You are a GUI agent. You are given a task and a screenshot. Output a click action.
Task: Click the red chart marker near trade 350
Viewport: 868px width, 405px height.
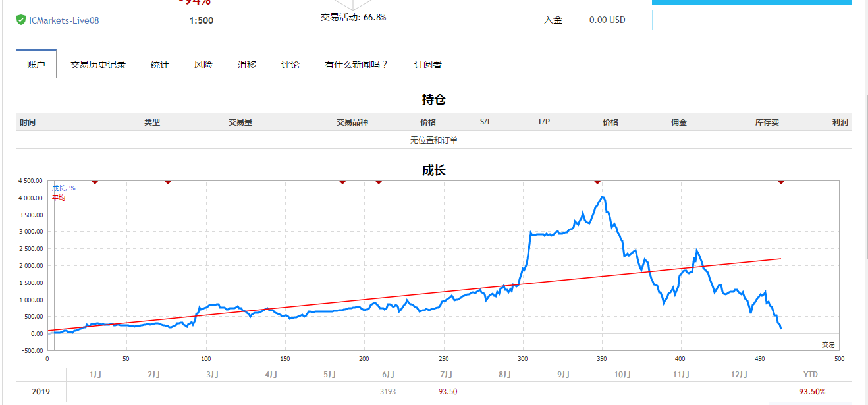597,182
